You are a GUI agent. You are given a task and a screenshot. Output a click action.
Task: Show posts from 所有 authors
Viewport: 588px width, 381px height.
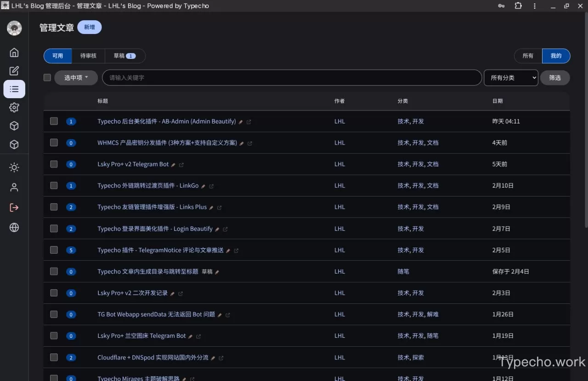coord(528,56)
